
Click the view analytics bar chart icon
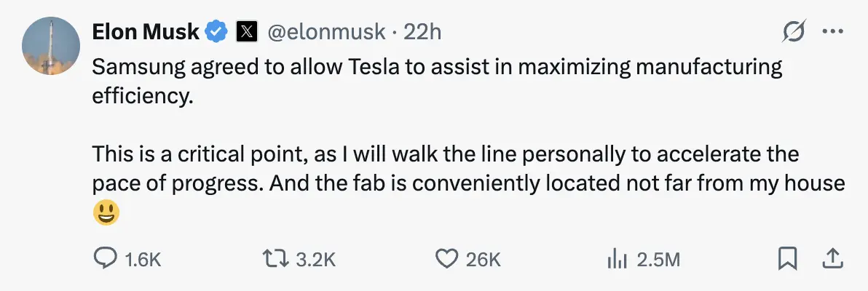(618, 259)
